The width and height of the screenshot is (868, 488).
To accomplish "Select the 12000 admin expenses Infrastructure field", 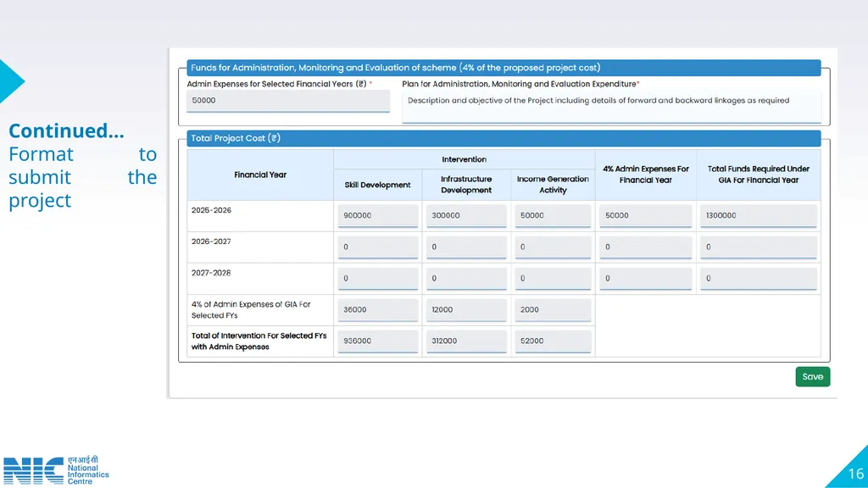I will (466, 310).
